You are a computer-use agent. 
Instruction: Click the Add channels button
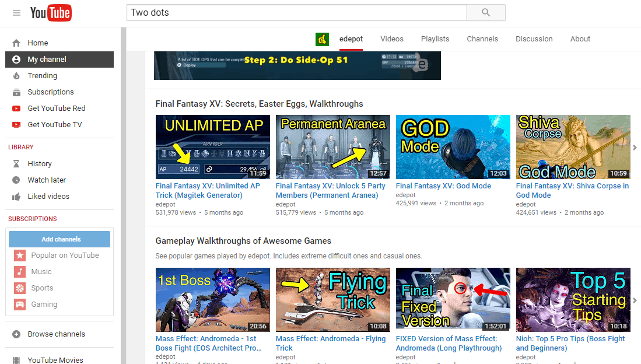[59, 239]
